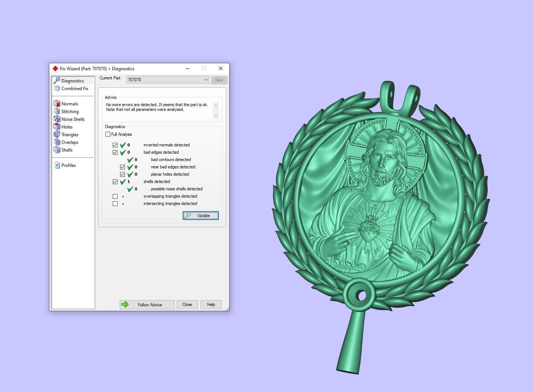This screenshot has height=392, width=533.
Task: Click the Help button
Action: 211,305
